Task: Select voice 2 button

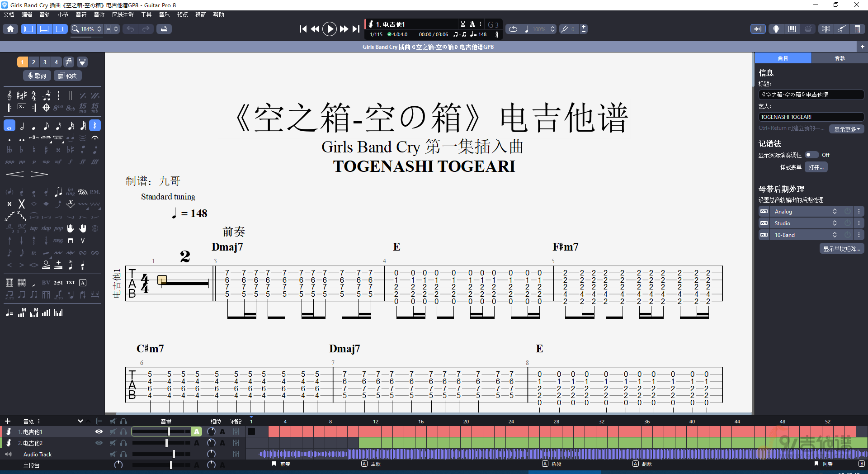Action: [33, 62]
